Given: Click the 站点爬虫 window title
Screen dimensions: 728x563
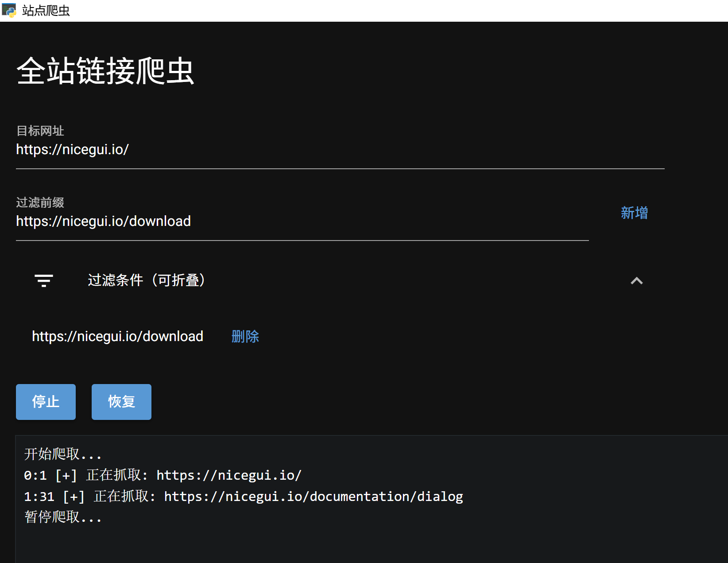Looking at the screenshot, I should click(46, 11).
